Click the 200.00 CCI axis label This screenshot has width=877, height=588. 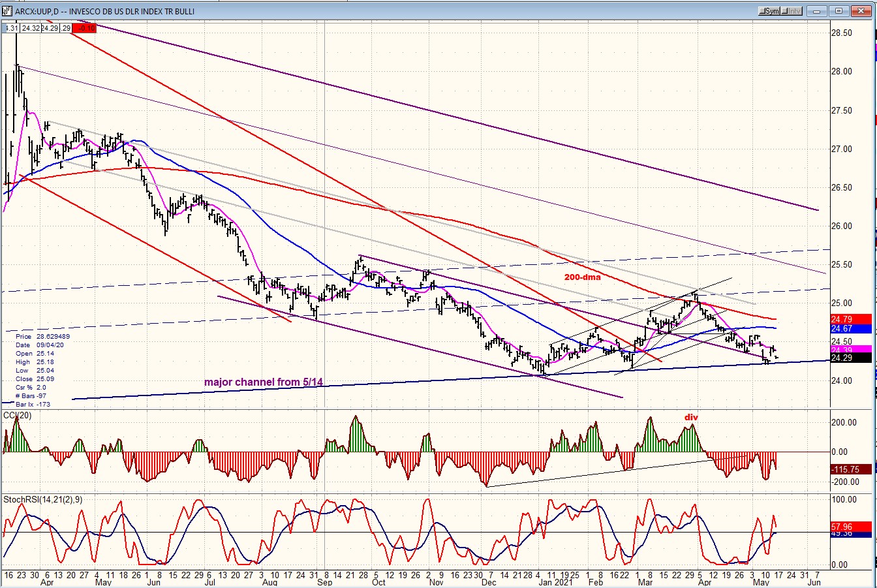[844, 422]
